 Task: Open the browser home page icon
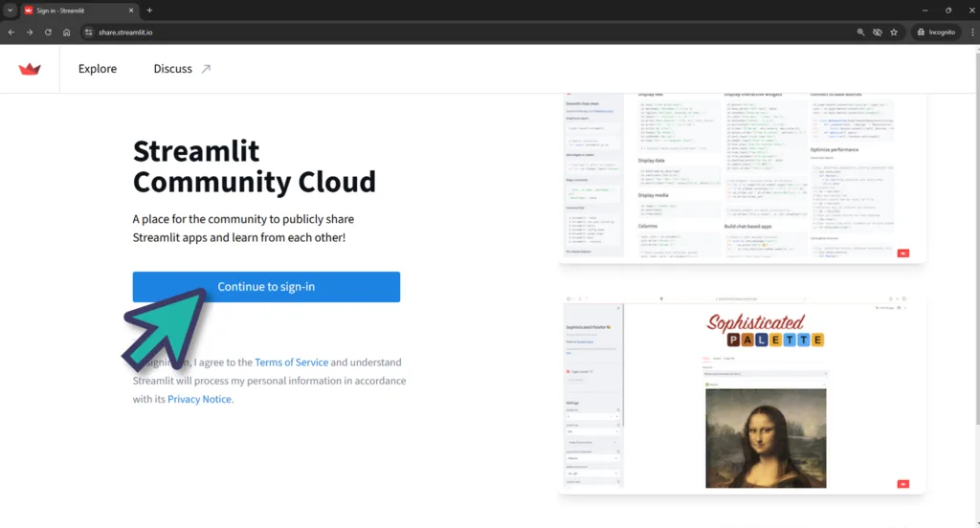click(x=66, y=32)
